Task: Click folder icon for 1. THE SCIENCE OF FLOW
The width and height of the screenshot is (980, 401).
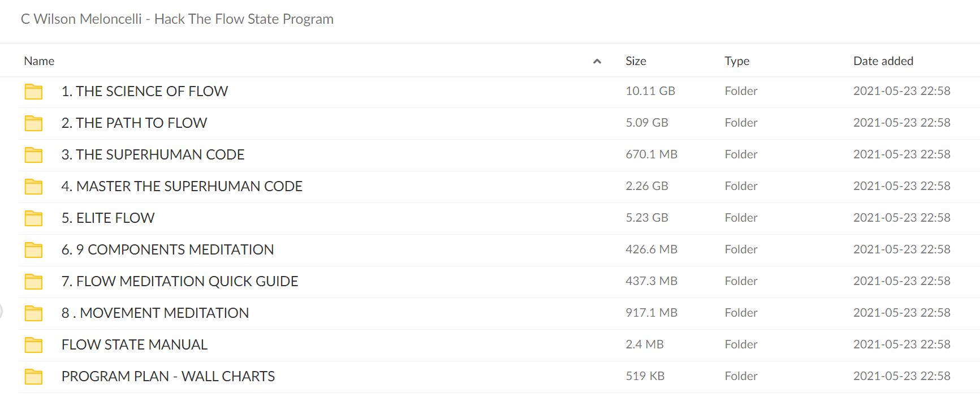Action: (x=33, y=92)
